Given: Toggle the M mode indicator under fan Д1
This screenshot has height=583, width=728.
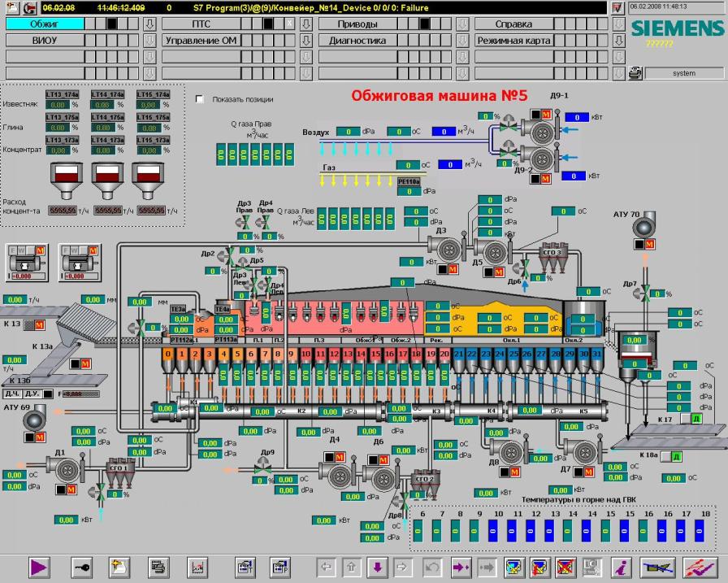Looking at the screenshot, I should 71,489.
